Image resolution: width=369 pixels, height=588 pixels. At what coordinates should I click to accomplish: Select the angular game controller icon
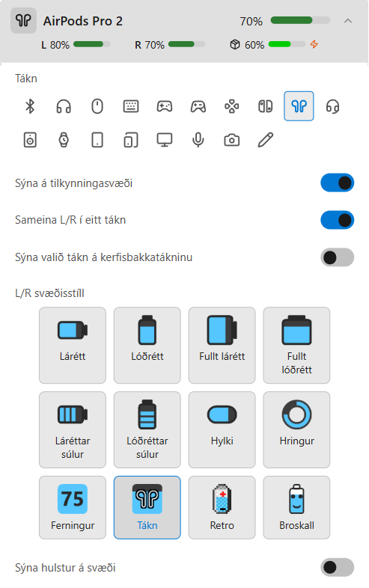point(198,106)
